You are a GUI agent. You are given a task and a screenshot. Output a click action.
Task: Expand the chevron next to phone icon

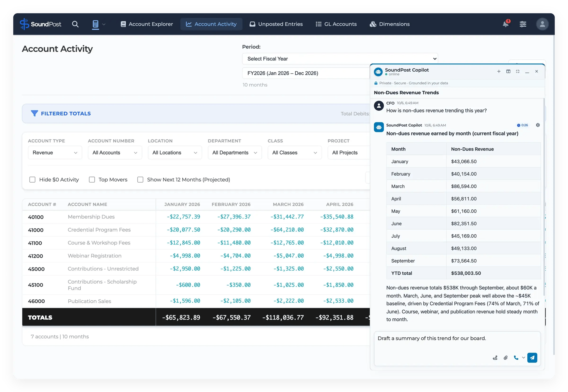[x=523, y=358]
